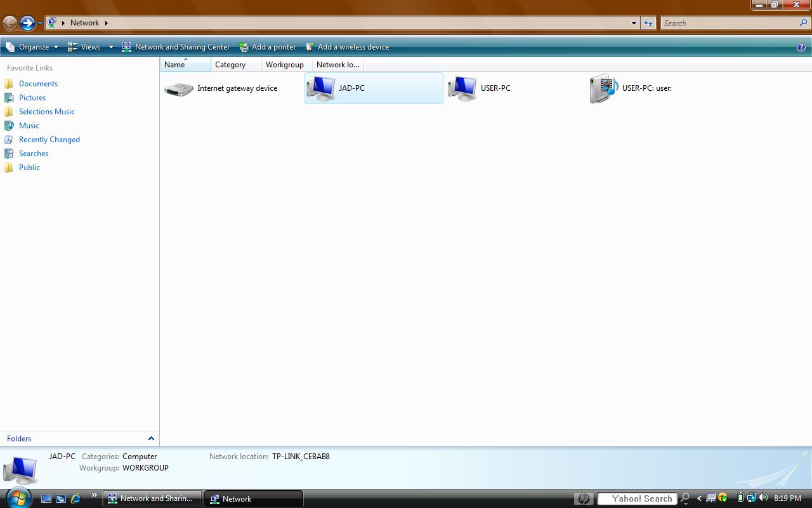The image size is (812, 508).
Task: Click the taskbar search magnifier button
Action: pos(685,499)
